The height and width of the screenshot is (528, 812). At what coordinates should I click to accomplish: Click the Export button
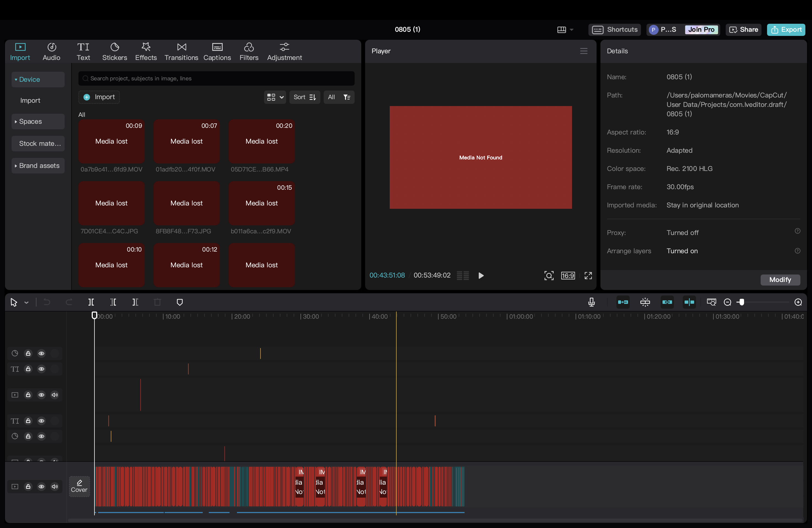786,30
